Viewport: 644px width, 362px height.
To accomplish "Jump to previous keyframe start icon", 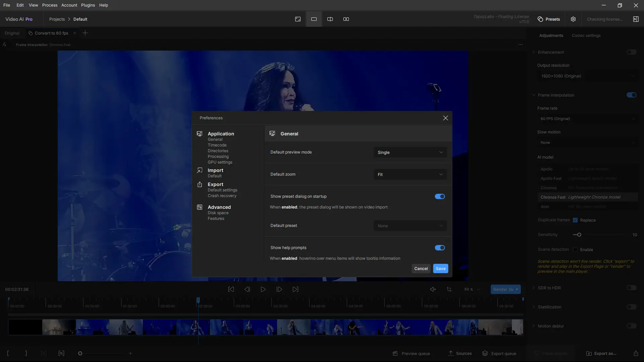I will [231, 289].
